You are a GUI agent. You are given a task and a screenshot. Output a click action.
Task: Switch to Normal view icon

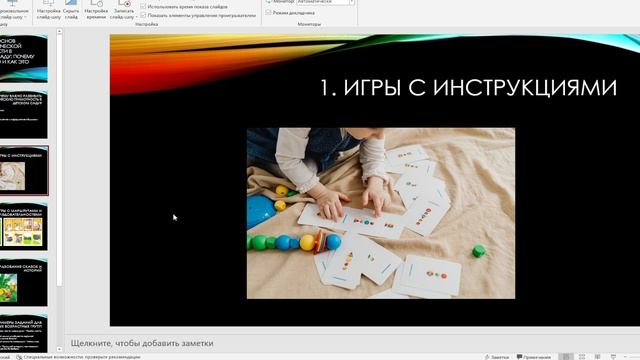coord(566,357)
